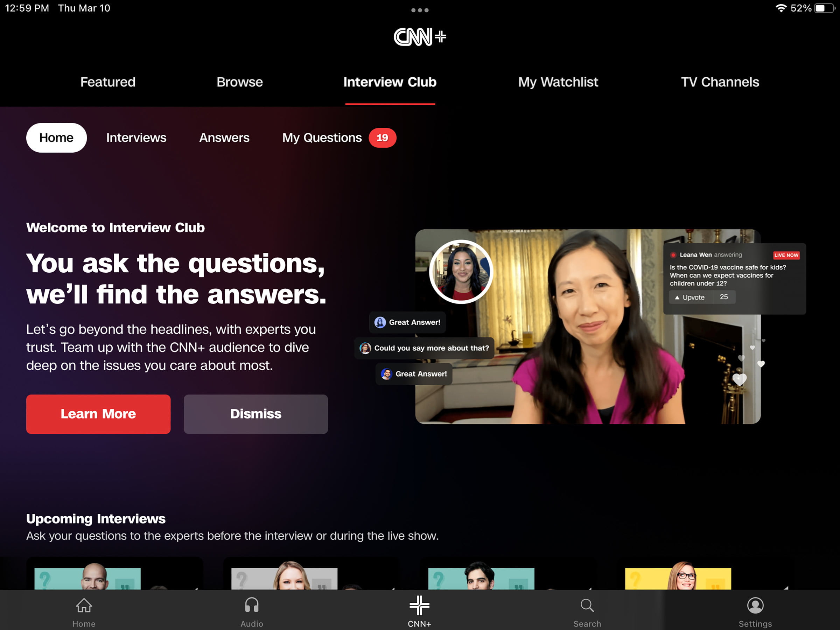Tap the 'Upcoming Interviews' heading
840x630 pixels.
point(96,519)
